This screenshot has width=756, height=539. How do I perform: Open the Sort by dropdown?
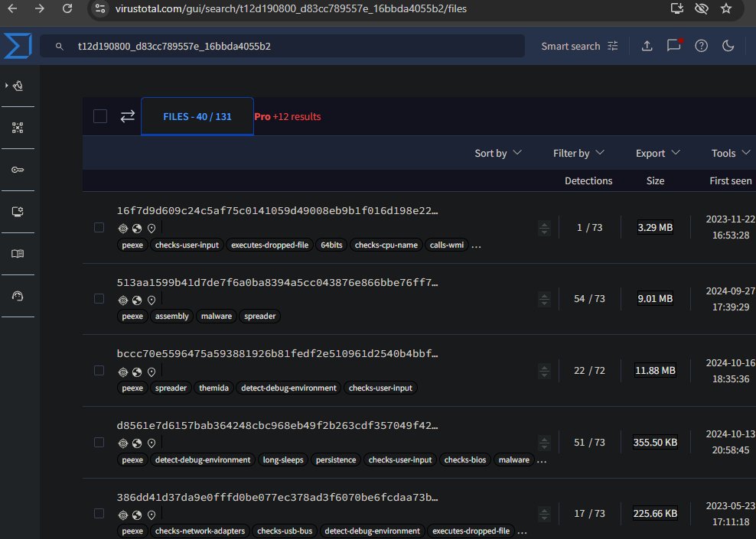coord(498,153)
